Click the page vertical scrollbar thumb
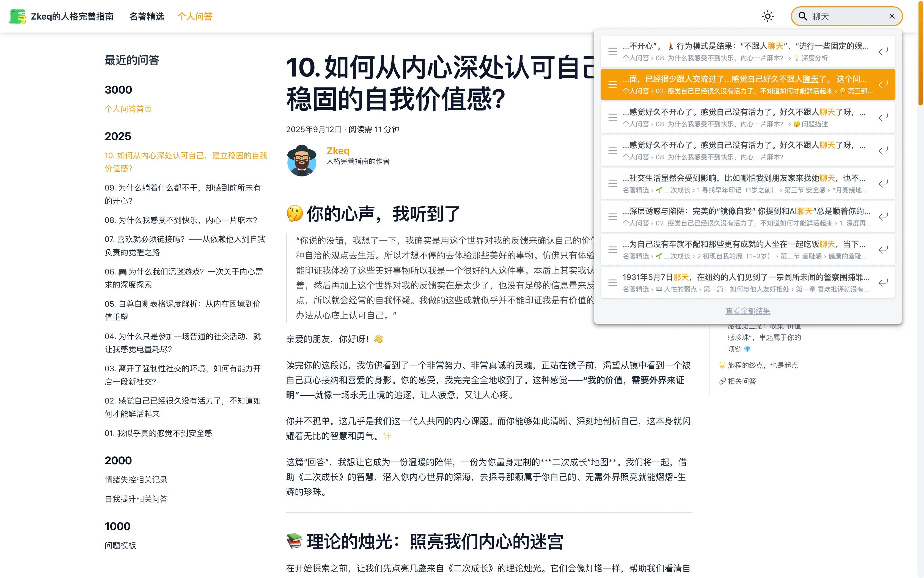This screenshot has width=924, height=578. pyautogui.click(x=920, y=53)
